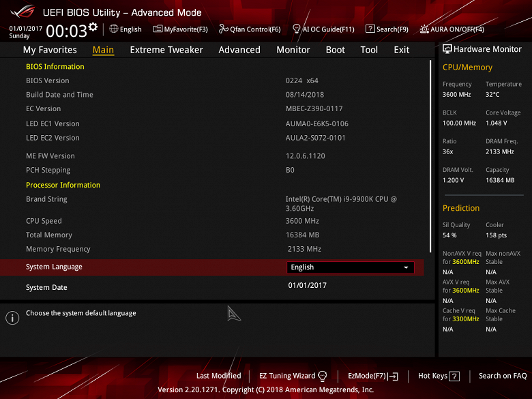This screenshot has height=399, width=532.
Task: Click Total Memory value 16384 MB
Action: (302, 235)
